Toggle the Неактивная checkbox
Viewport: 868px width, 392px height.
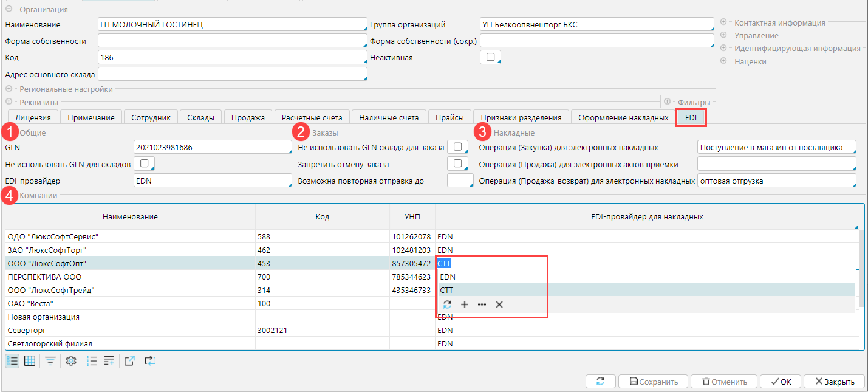489,57
